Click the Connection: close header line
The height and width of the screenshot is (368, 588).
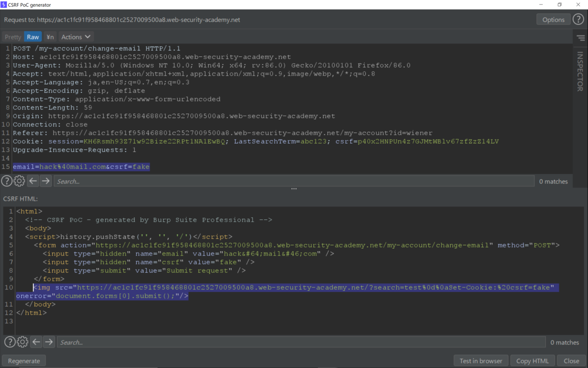click(50, 125)
